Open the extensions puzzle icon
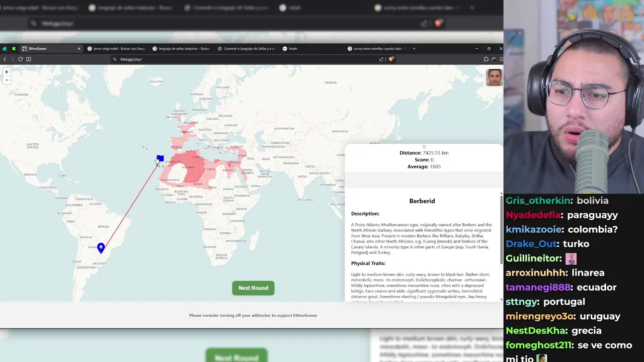The image size is (644, 362). (x=486, y=59)
